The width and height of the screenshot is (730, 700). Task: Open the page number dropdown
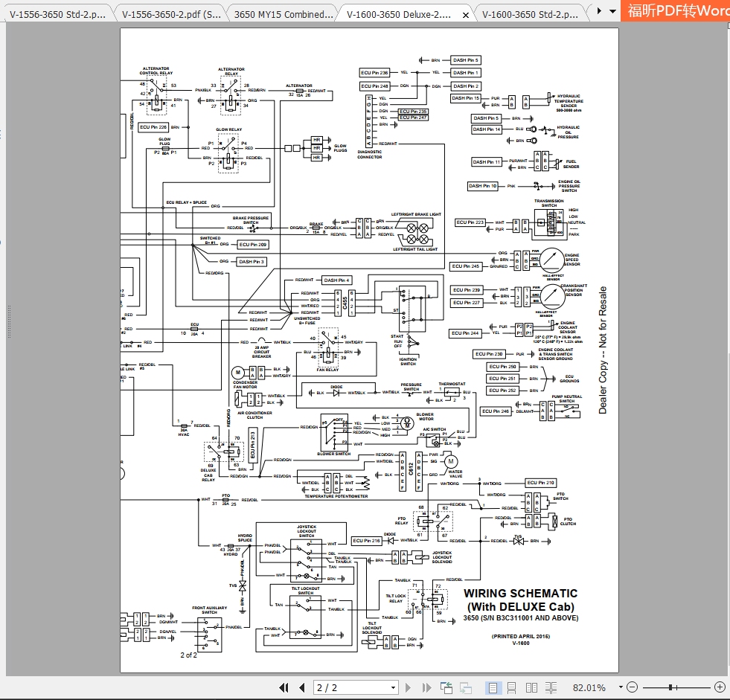coord(393,687)
